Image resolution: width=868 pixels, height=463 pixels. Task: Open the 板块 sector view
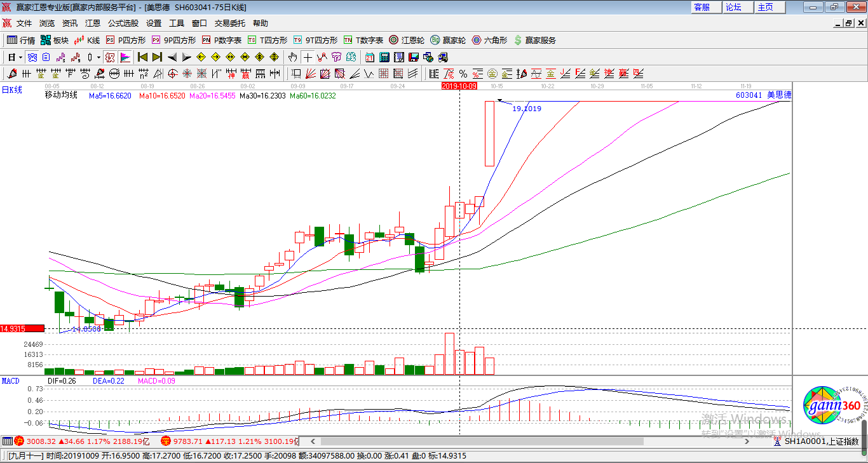55,40
